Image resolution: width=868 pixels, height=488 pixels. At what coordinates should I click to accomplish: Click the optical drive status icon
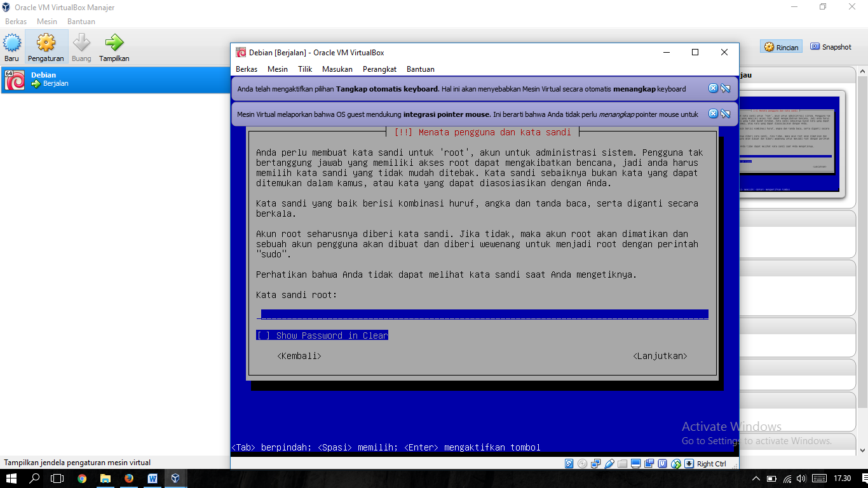[582, 464]
